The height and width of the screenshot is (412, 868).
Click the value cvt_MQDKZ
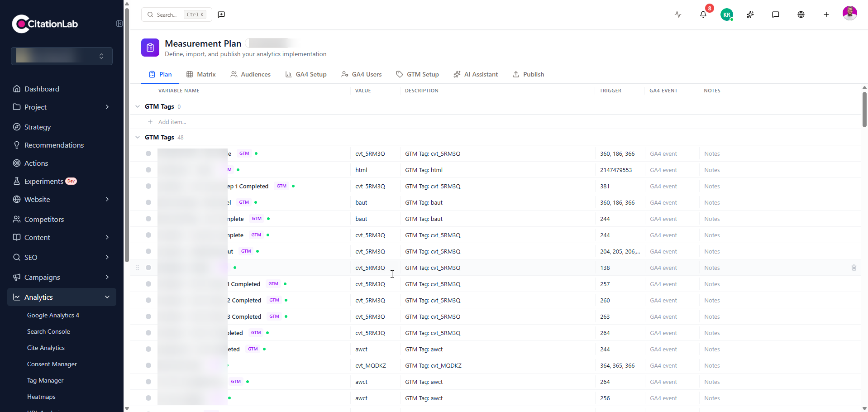[x=371, y=365]
